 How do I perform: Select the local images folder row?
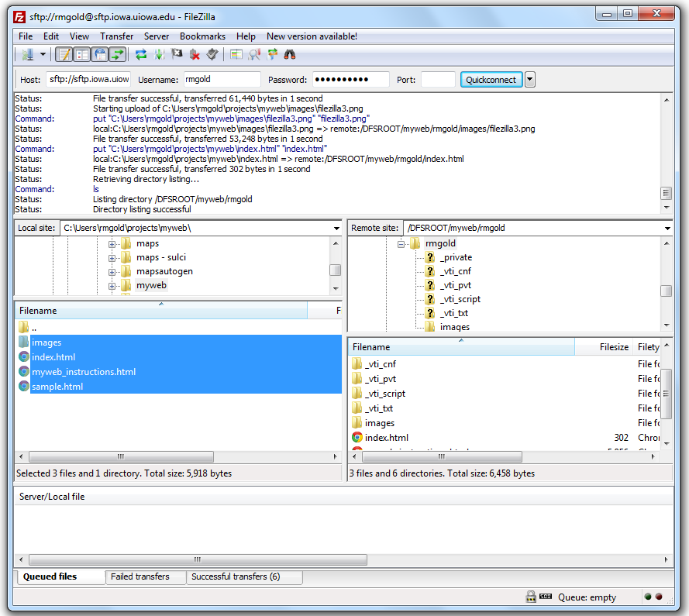coord(179,342)
